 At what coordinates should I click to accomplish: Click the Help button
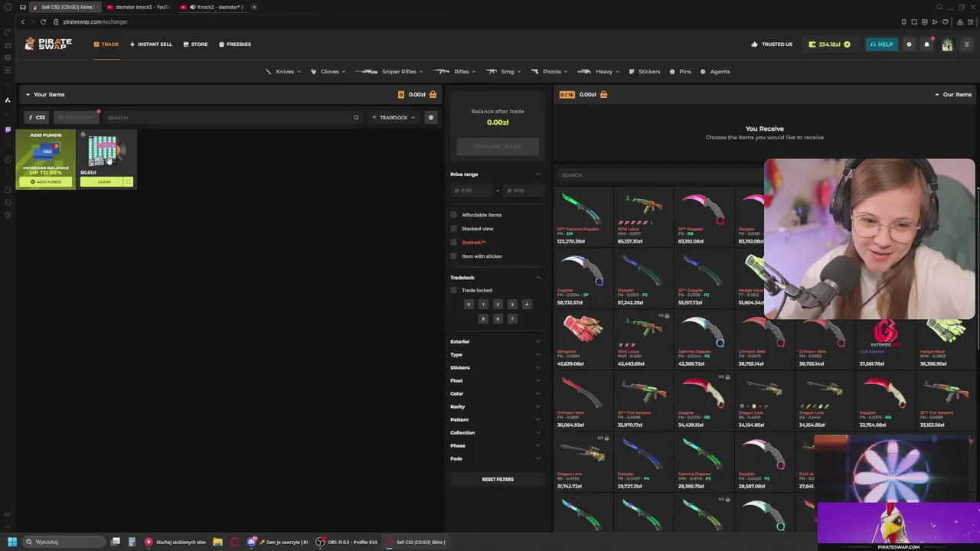[x=881, y=44]
